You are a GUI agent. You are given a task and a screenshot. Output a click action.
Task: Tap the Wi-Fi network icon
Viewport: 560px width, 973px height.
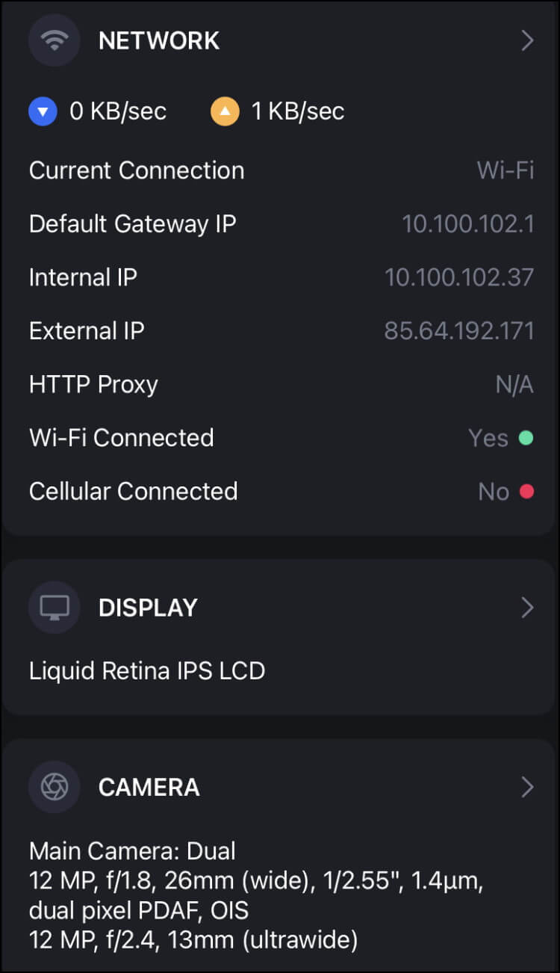(x=54, y=40)
